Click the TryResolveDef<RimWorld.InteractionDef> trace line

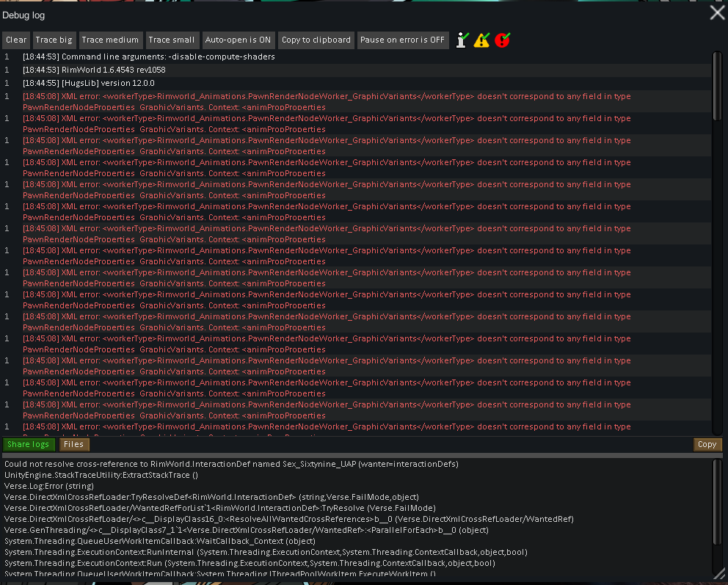211,497
